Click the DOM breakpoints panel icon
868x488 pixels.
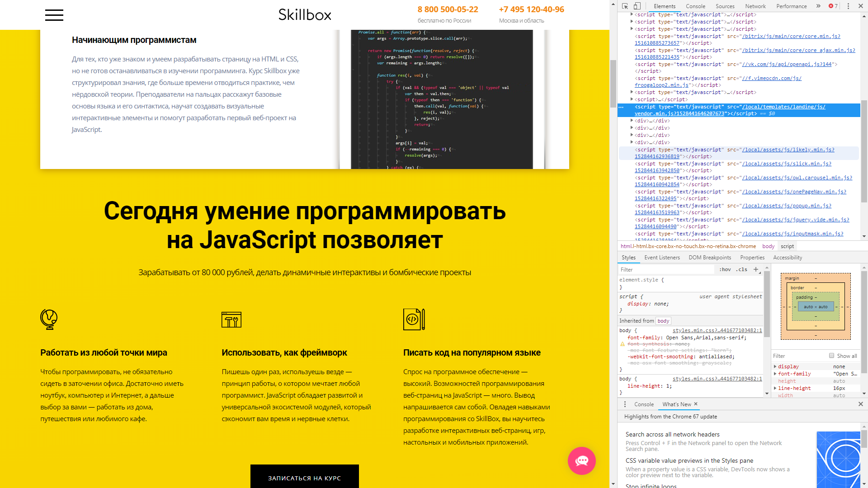point(710,258)
